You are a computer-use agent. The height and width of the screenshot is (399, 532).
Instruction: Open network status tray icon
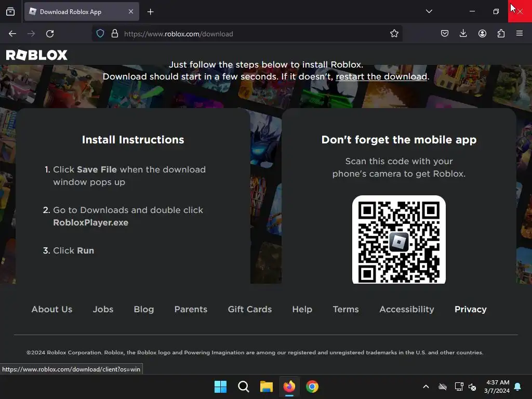459,387
